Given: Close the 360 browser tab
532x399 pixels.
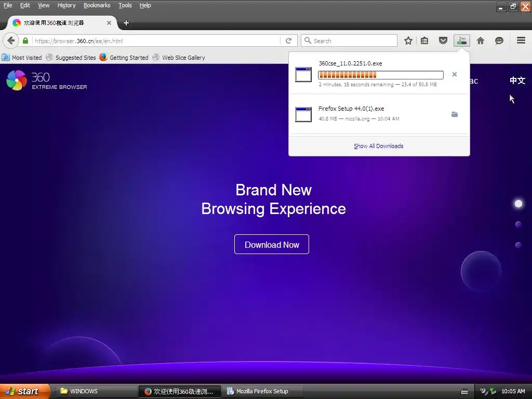Looking at the screenshot, I should 109,23.
